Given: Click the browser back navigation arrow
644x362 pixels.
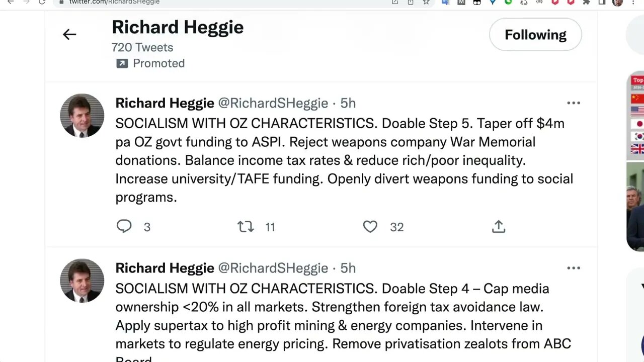Looking at the screenshot, I should pyautogui.click(x=11, y=2).
